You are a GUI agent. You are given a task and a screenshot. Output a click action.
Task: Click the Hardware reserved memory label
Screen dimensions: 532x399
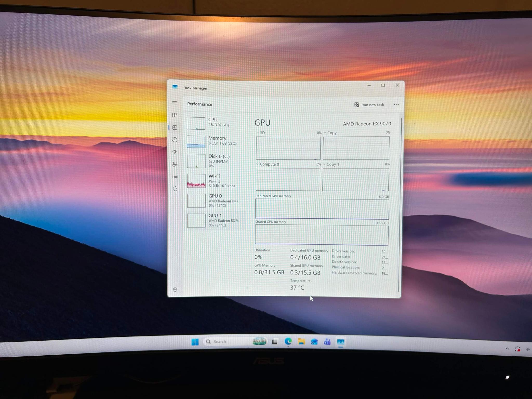click(354, 273)
